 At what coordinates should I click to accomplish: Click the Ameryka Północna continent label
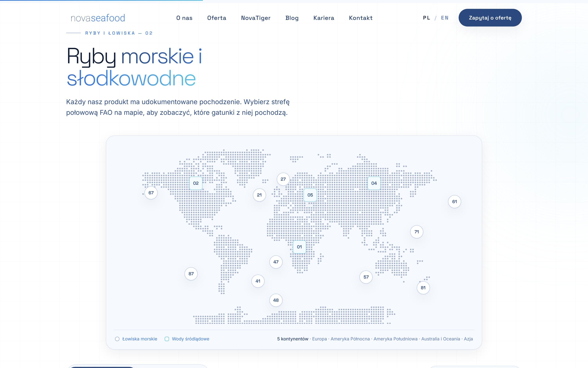pos(350,339)
